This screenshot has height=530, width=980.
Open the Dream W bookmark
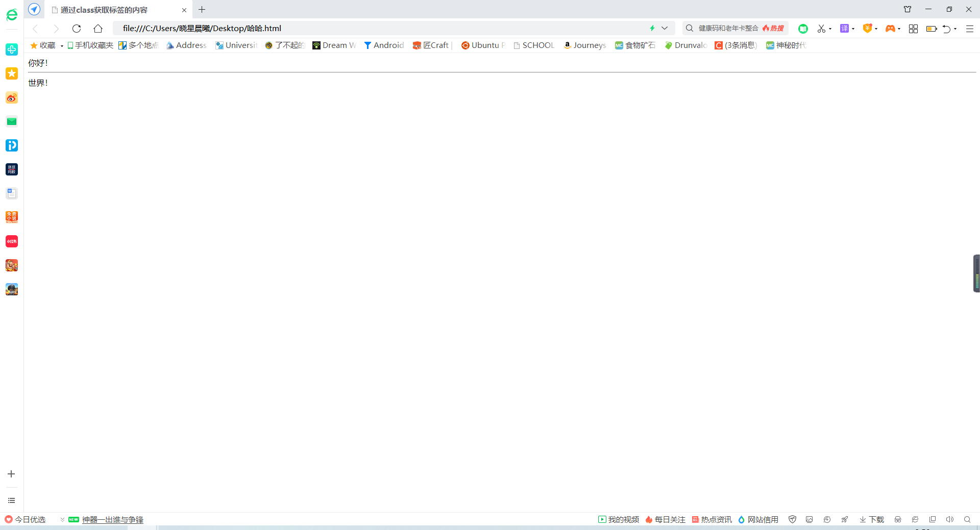[x=334, y=45]
